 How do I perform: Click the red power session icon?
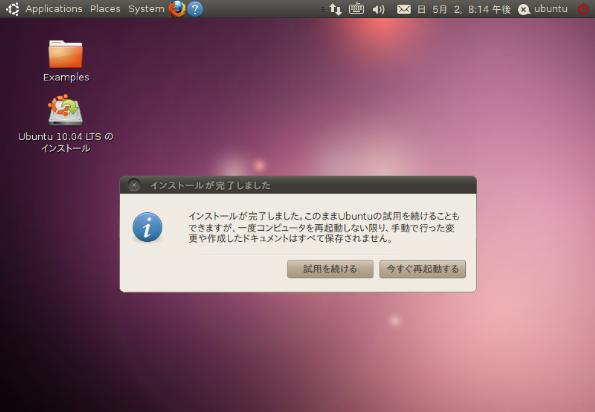pos(584,9)
